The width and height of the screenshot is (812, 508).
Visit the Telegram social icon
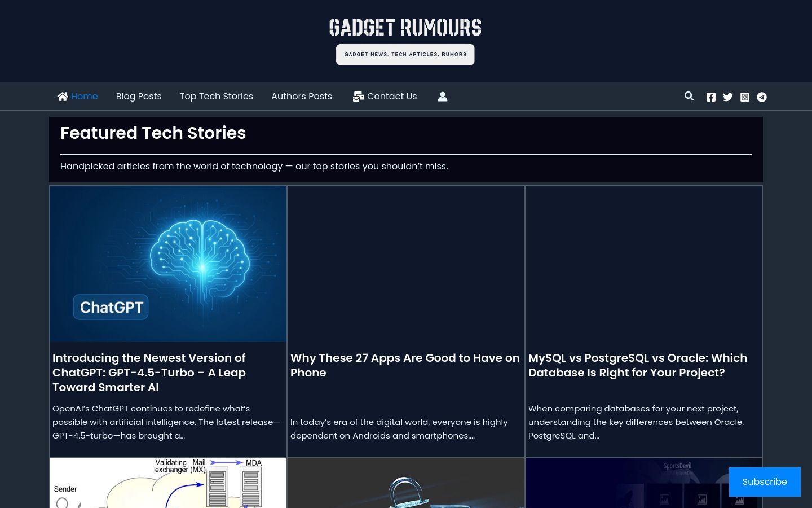pos(762,97)
